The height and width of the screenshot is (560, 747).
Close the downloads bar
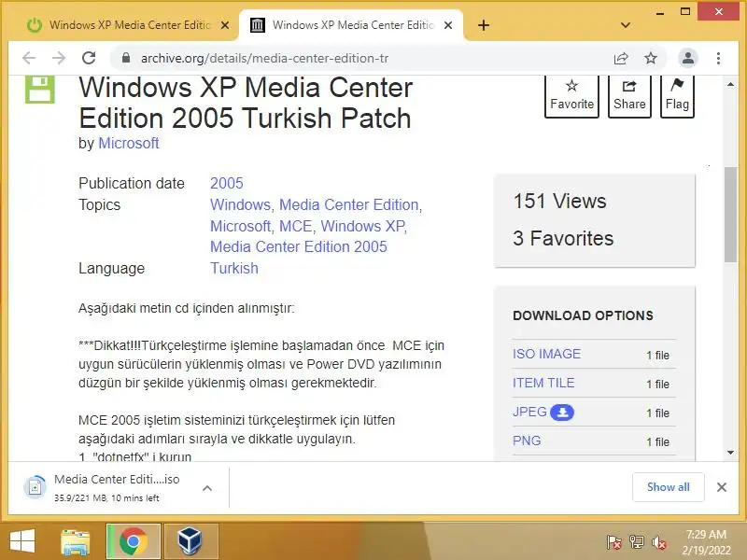point(722,487)
